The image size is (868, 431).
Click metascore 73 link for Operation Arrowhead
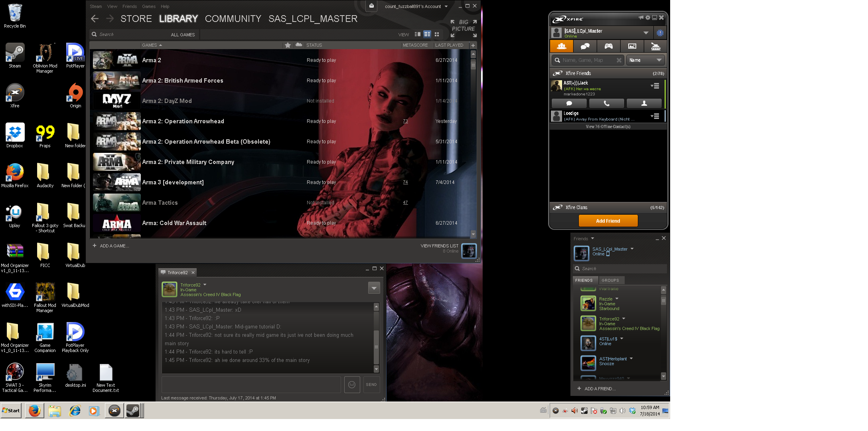[405, 121]
